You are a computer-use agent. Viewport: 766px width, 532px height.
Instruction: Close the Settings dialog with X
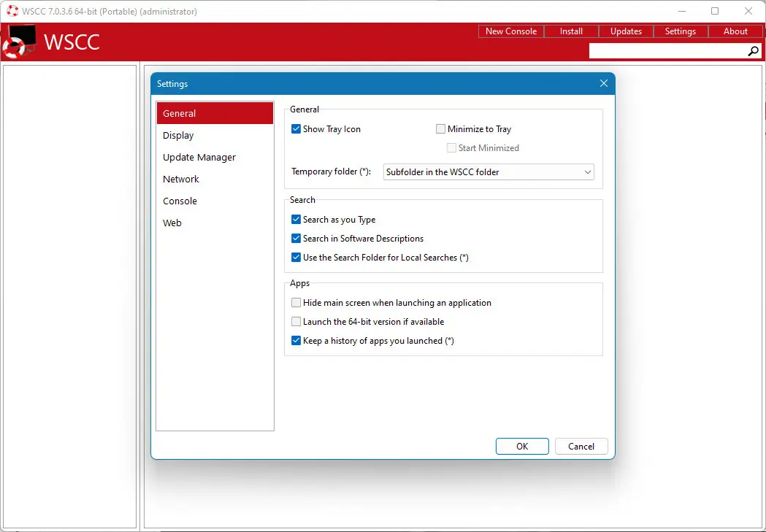604,83
